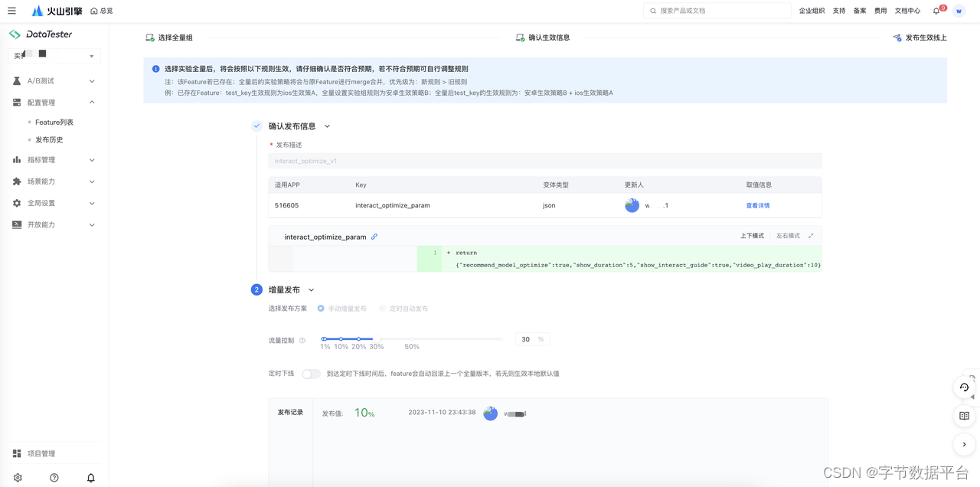The height and width of the screenshot is (487, 980).
Task: Toggle the 定时下线 switch
Action: pyautogui.click(x=311, y=374)
